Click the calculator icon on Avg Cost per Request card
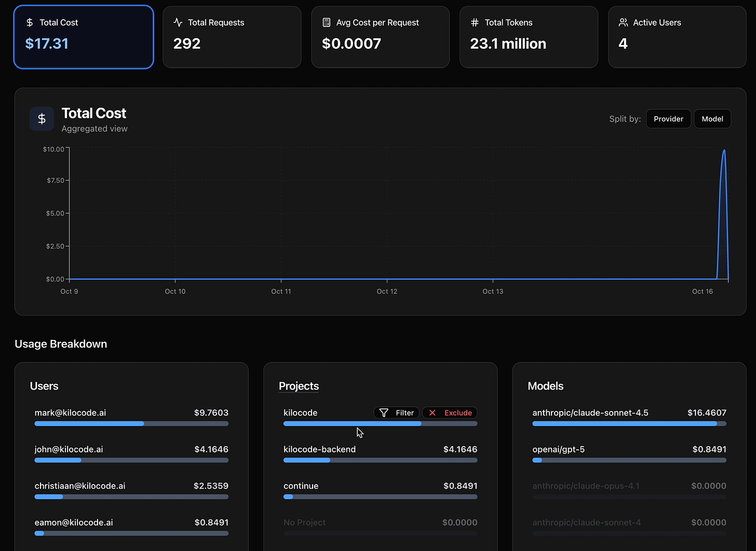Viewport: 756px width, 551px height. coord(326,22)
